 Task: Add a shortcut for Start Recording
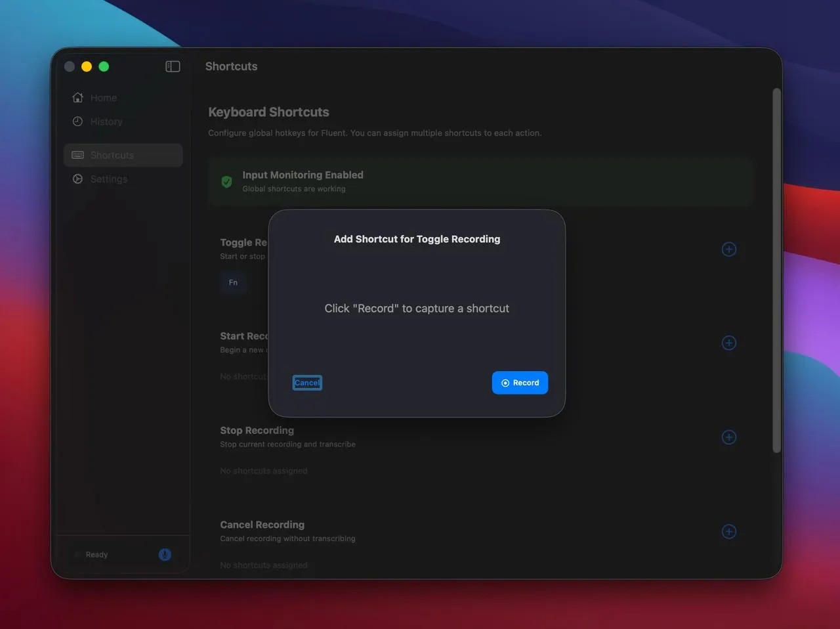(x=728, y=343)
